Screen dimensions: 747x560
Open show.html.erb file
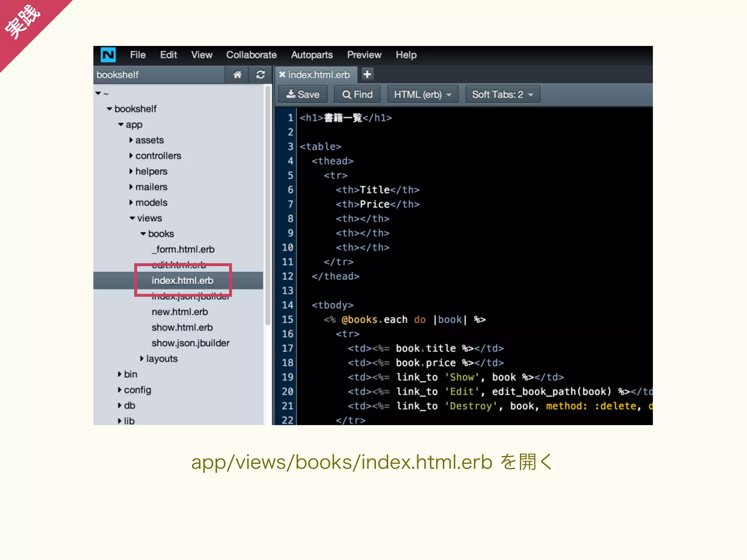[x=182, y=328]
